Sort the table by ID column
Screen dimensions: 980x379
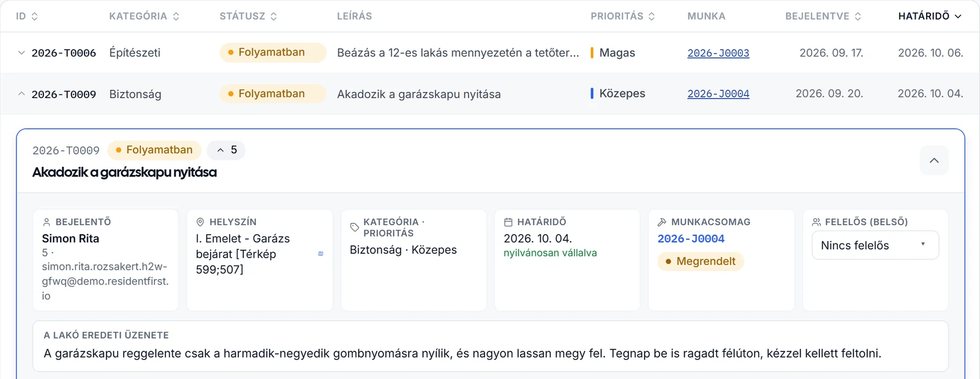pos(27,16)
